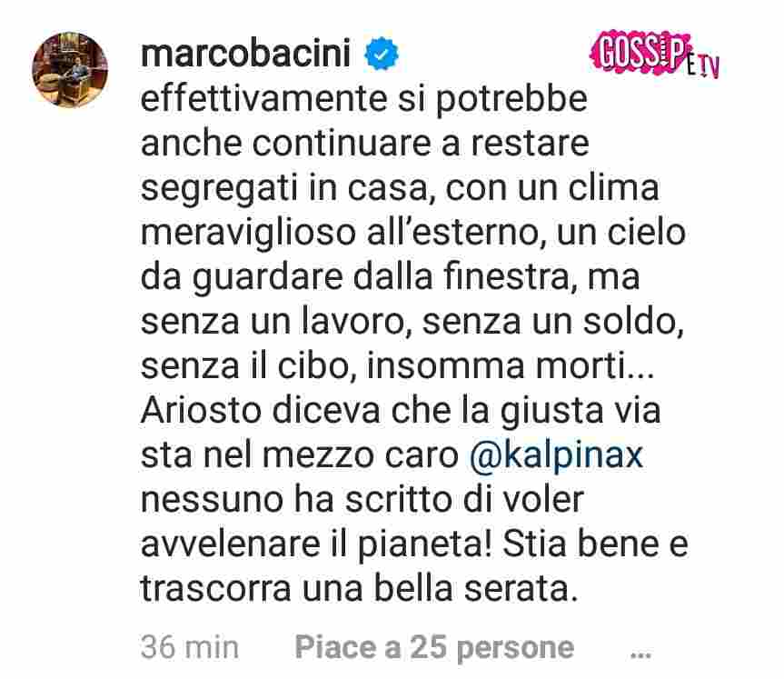Viewport: 784px width, 679px height.
Task: Click the "trascorra una bella serata." closing line
Action: point(359,589)
